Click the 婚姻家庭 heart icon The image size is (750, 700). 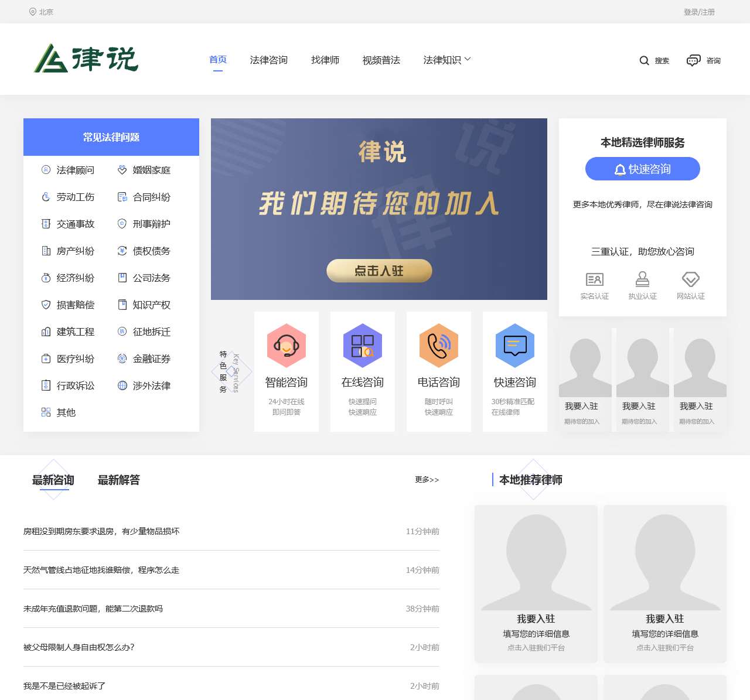tap(122, 170)
